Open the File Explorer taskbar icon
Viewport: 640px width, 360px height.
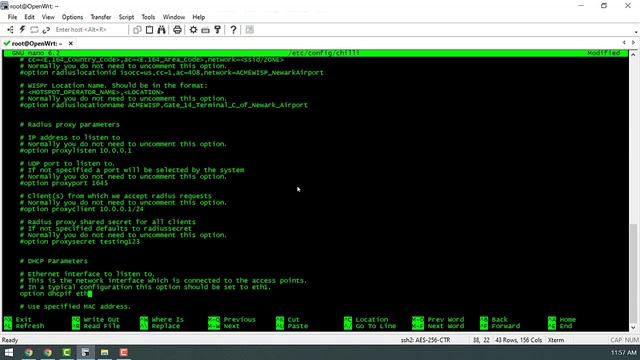104,352
